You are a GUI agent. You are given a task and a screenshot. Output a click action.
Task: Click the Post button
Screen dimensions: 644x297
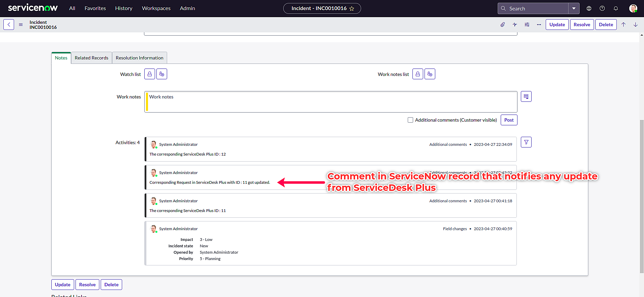point(509,120)
